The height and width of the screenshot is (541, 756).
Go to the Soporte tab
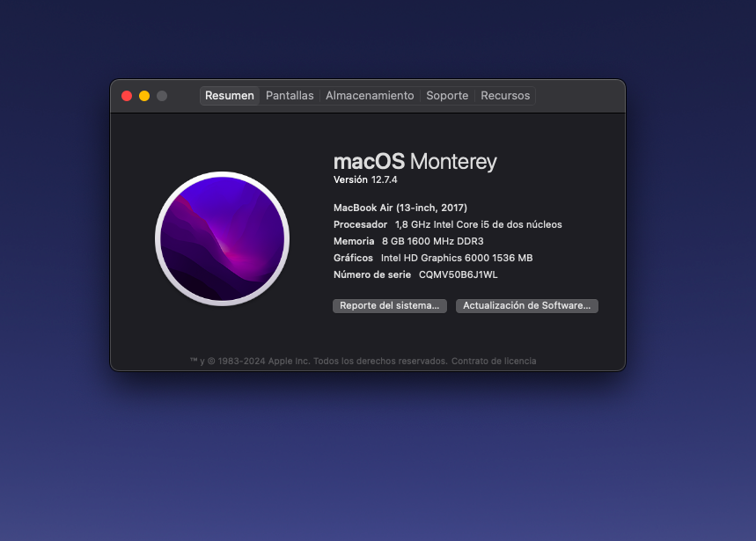point(447,96)
